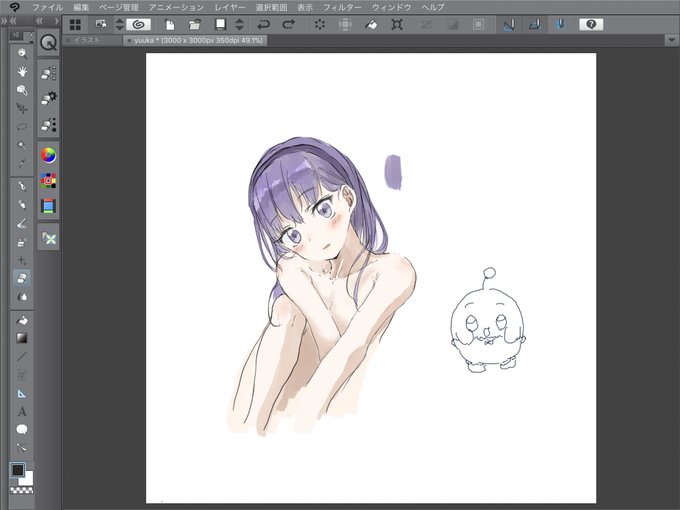Select the Auto select wand tool

tap(22, 145)
